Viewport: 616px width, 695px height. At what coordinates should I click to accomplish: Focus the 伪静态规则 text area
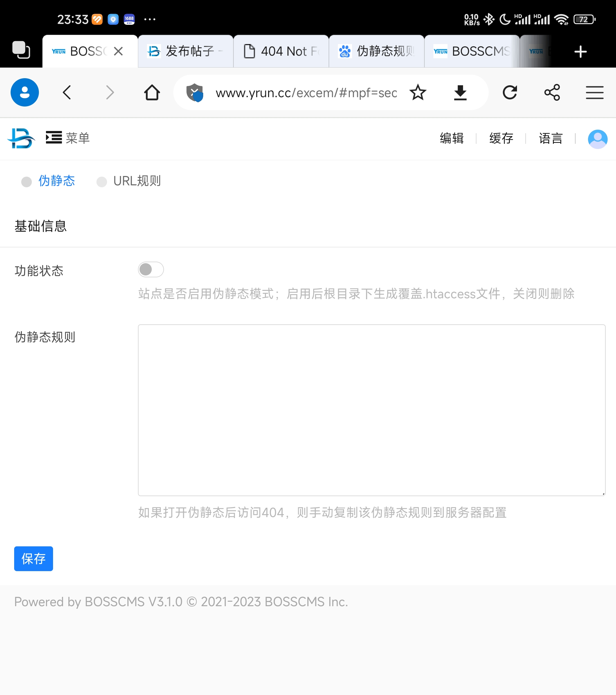point(371,410)
